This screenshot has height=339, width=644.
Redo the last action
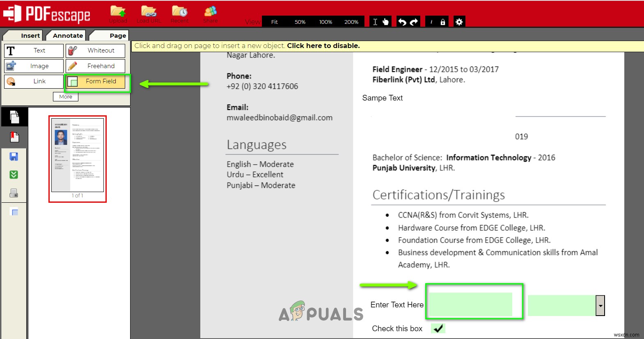coord(414,22)
